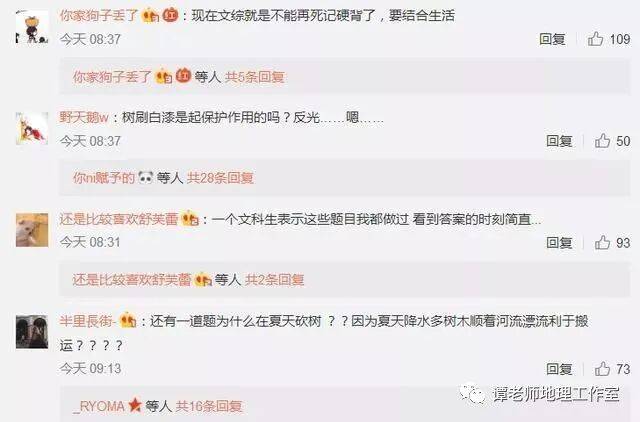Expand 共2条回复 replies thread
Image resolution: width=640 pixels, height=422 pixels.
[274, 280]
